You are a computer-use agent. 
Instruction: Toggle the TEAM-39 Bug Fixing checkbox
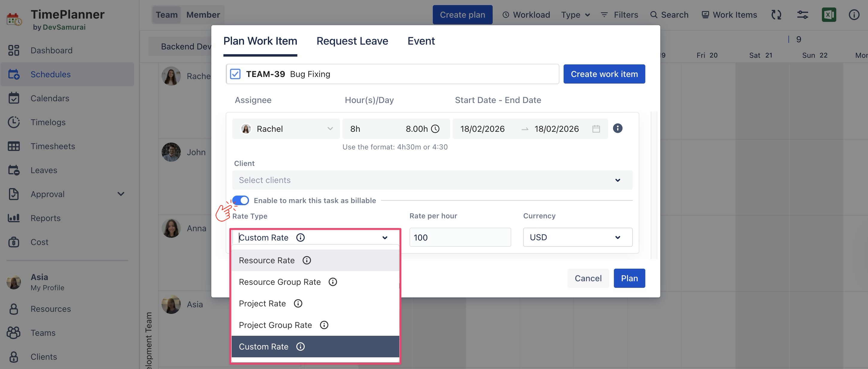[235, 74]
